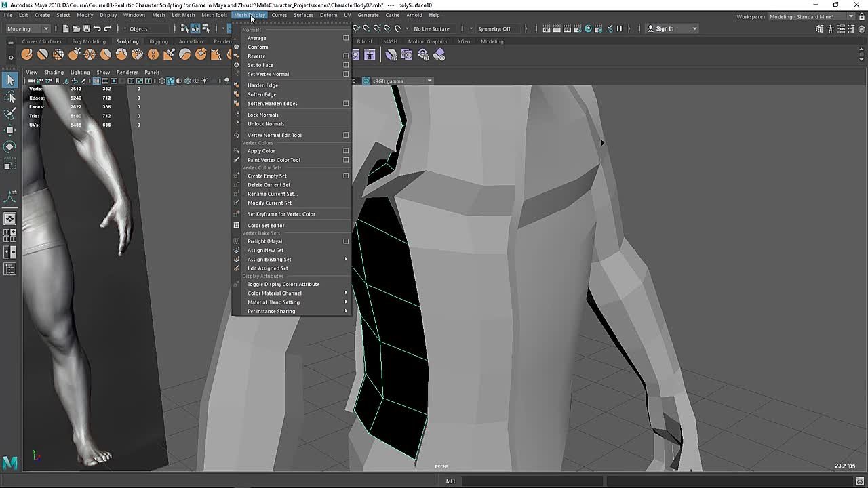The height and width of the screenshot is (488, 868).
Task: Open the viewport Shading menu
Action: 54,73
